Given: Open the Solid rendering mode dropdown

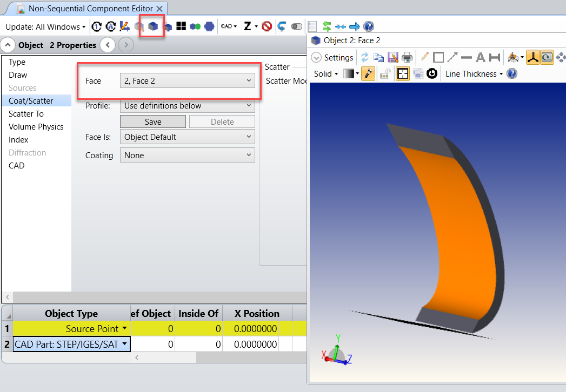Looking at the screenshot, I should [x=326, y=74].
